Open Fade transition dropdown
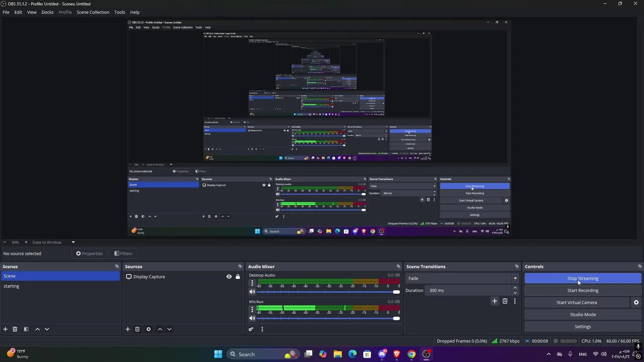Screen dimensions: 644x362 coord(462,279)
